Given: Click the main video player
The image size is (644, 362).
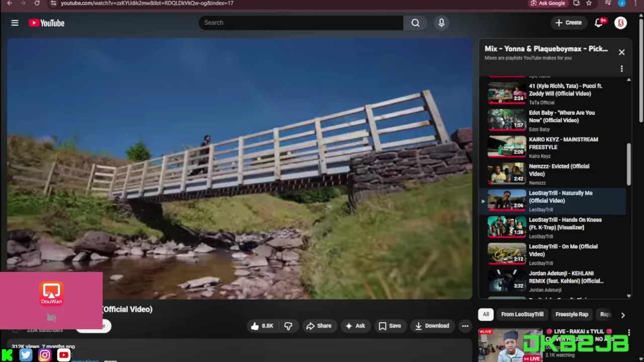Looking at the screenshot, I should 239,168.
